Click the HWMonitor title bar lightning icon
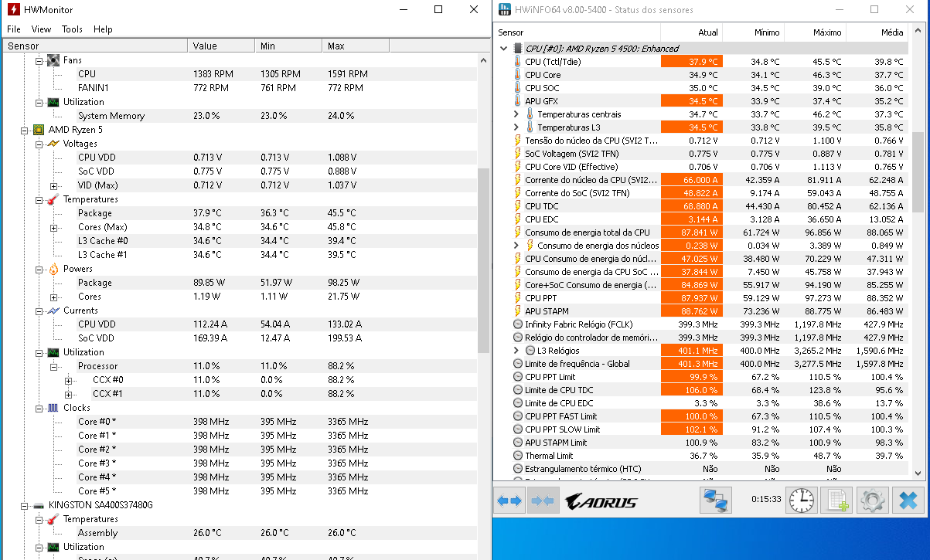Viewport: 930px width, 560px height. 13,10
